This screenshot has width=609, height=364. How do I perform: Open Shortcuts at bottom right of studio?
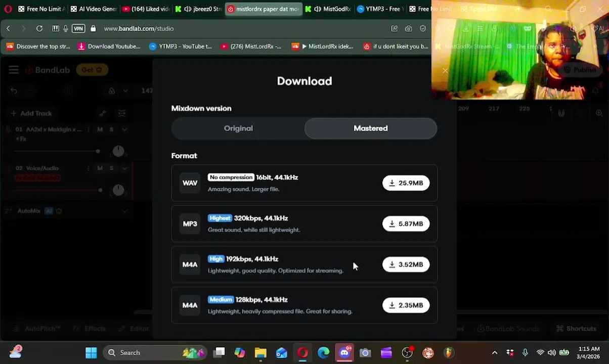click(x=576, y=329)
